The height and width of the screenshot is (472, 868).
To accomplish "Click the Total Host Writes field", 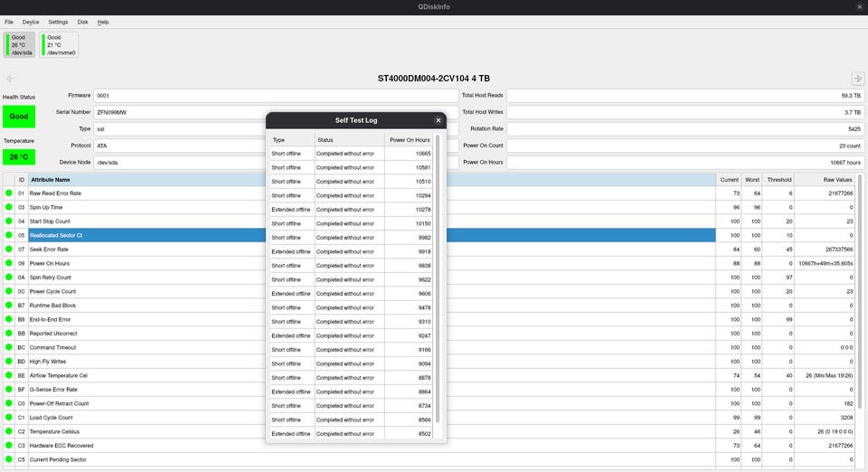I will [685, 112].
